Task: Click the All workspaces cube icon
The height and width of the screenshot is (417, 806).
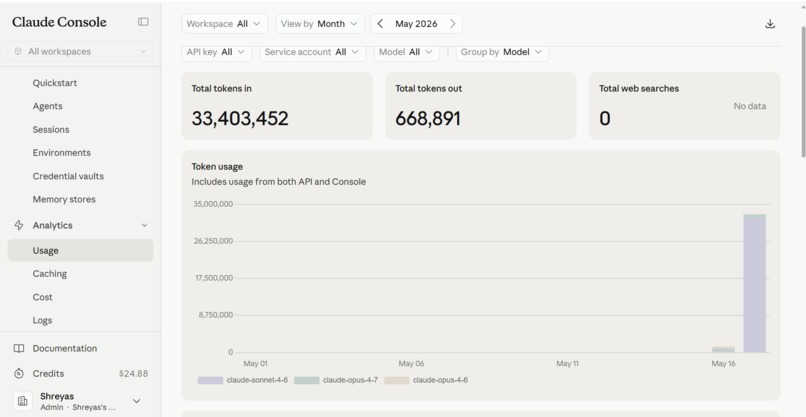Action: 18,51
